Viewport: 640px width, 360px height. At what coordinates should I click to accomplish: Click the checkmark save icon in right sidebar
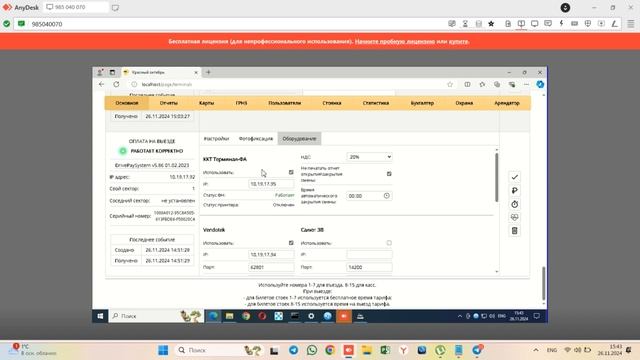(514, 177)
